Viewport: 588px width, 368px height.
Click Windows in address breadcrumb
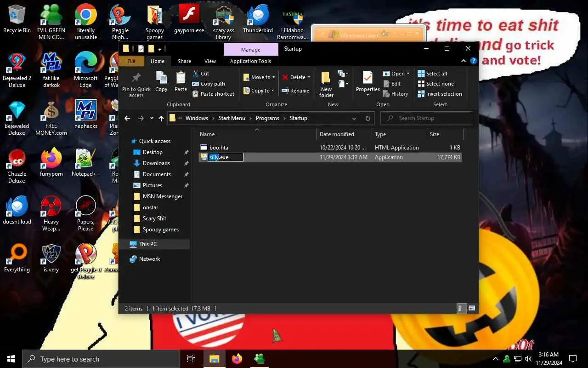tap(197, 118)
